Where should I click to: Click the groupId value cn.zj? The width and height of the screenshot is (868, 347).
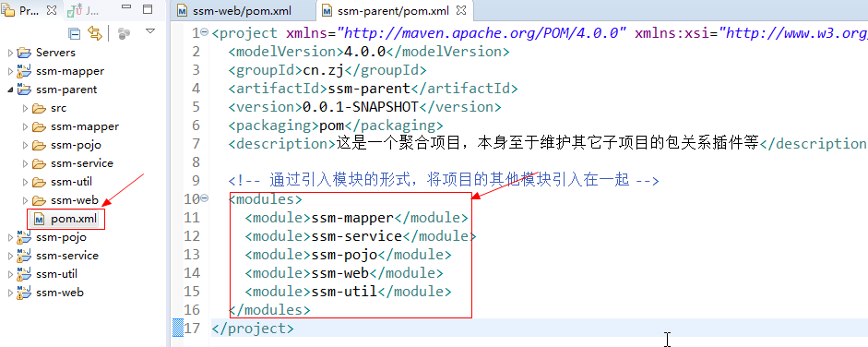point(323,70)
